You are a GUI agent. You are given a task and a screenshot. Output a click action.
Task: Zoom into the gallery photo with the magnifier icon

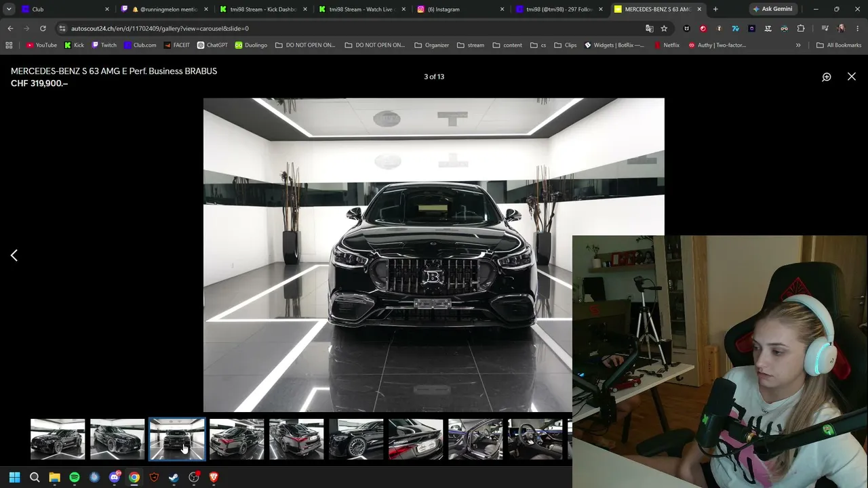[x=827, y=77]
